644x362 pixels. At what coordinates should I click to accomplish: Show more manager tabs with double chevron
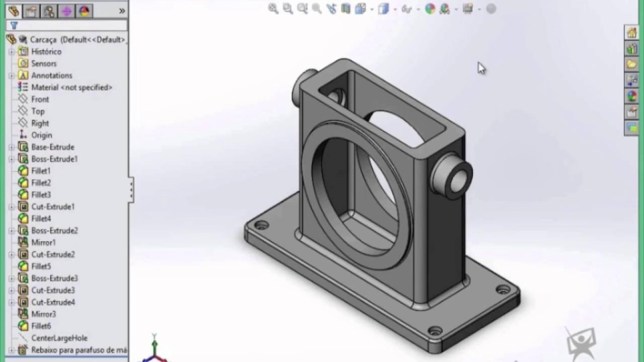(x=122, y=11)
